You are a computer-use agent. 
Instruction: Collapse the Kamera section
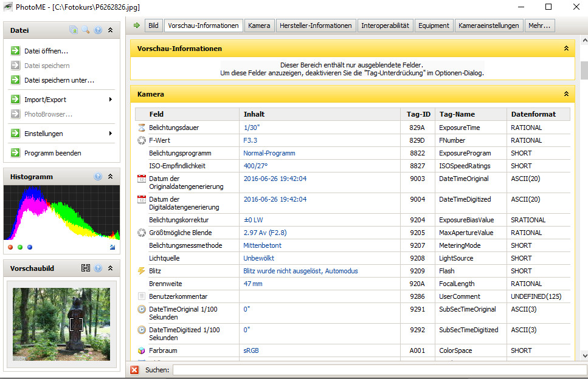point(566,95)
